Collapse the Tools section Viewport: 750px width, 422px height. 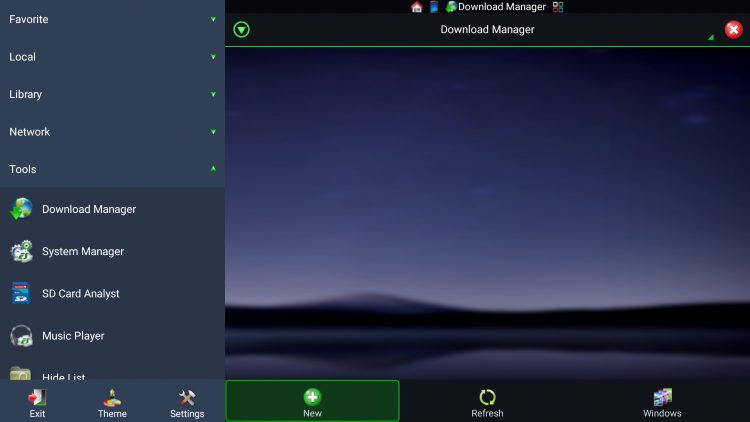pos(112,169)
